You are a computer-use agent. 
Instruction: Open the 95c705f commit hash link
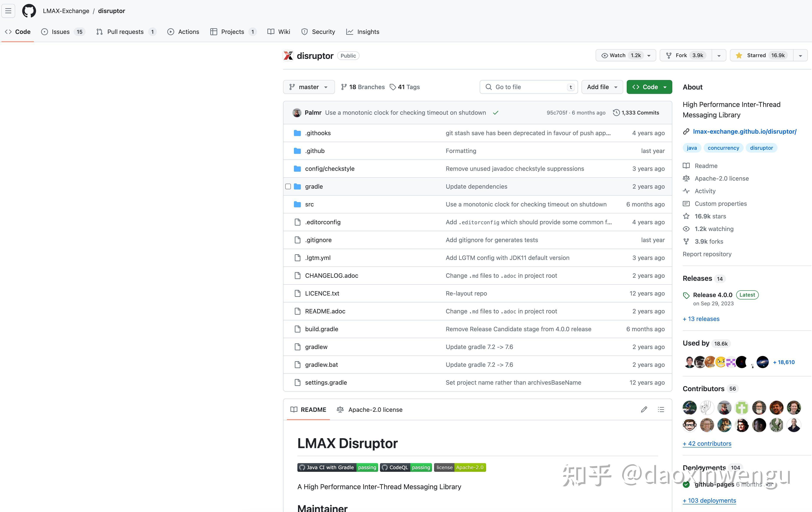tap(557, 113)
